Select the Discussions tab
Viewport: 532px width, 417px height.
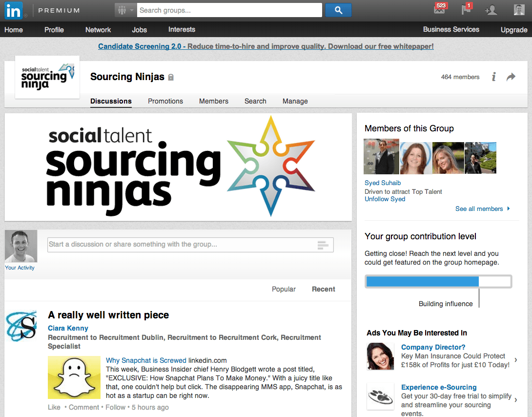point(111,101)
